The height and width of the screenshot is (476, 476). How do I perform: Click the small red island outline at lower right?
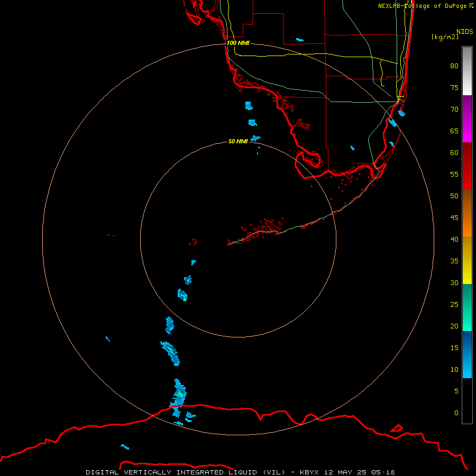(x=397, y=428)
